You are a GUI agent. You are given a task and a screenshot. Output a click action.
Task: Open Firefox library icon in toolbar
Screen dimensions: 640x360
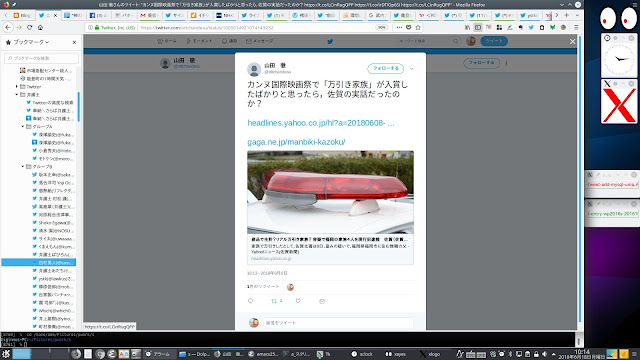(x=467, y=27)
